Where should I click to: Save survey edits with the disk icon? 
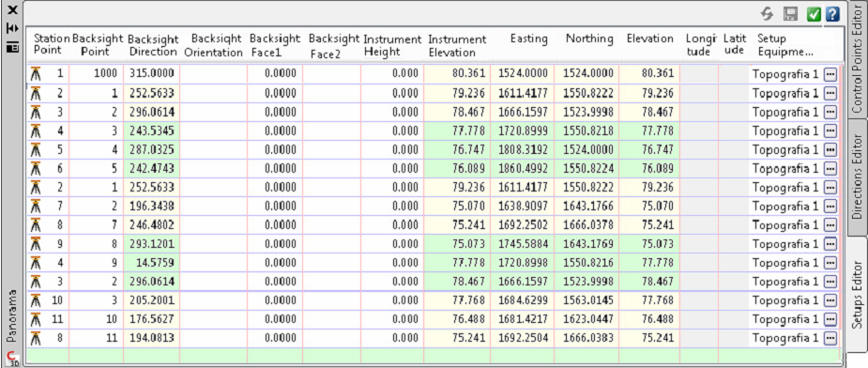point(790,14)
